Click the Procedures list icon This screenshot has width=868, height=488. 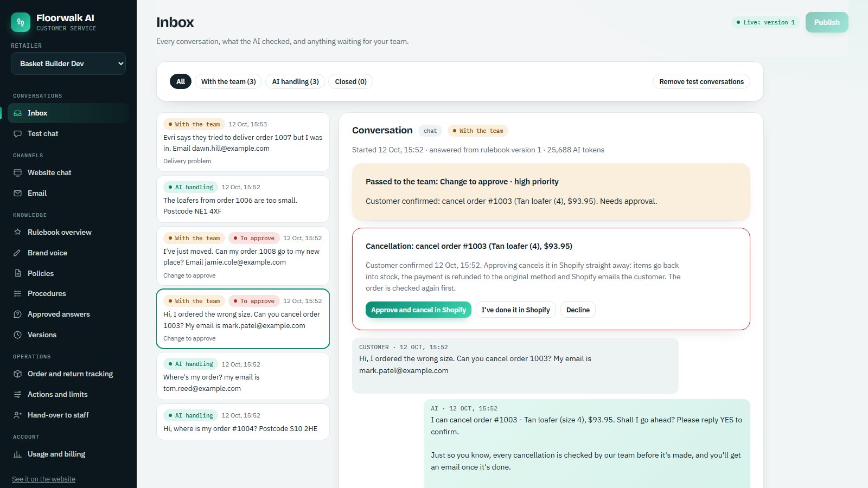pos(17,294)
